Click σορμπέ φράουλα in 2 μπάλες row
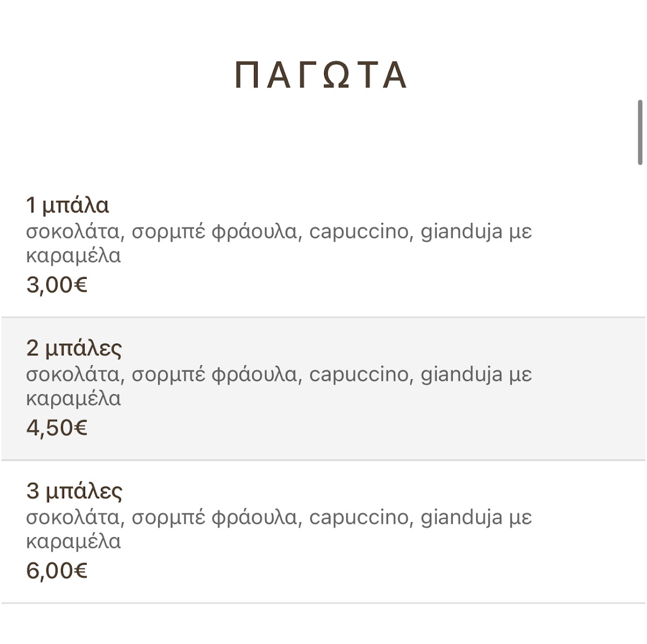The width and height of the screenshot is (647, 644). click(x=214, y=375)
